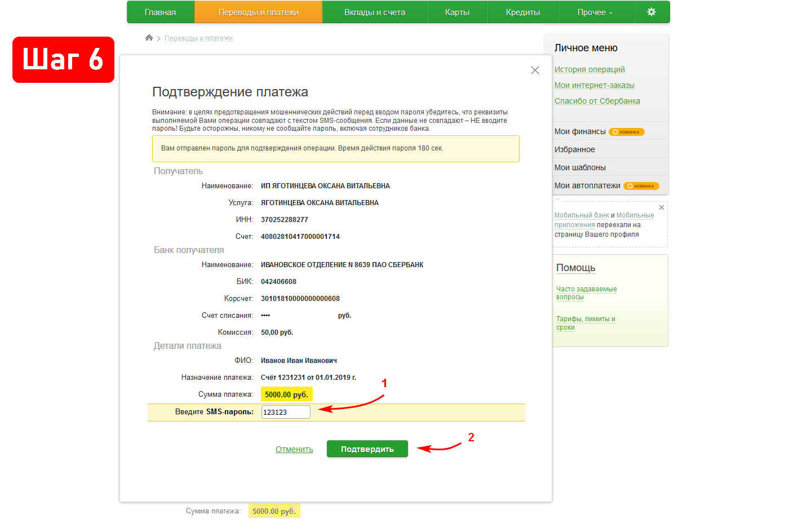The image size is (798, 532).
Task: Open История операций link
Action: point(589,69)
